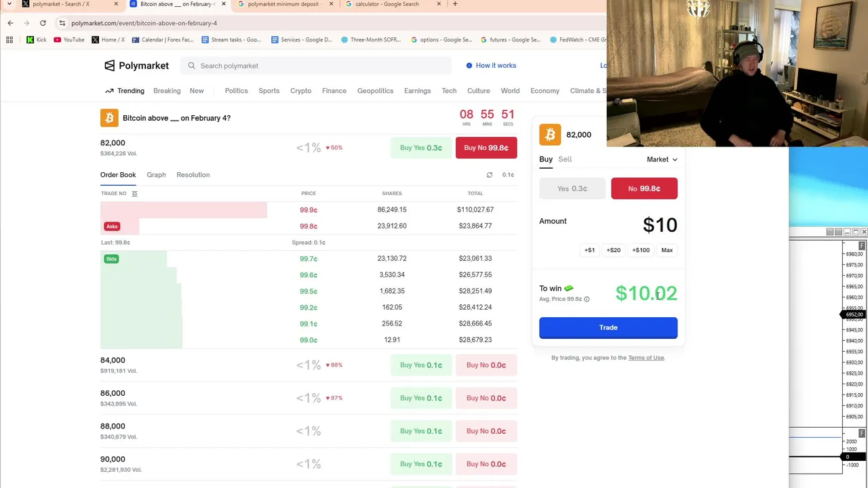Click the browser reload icon

pyautogui.click(x=43, y=23)
